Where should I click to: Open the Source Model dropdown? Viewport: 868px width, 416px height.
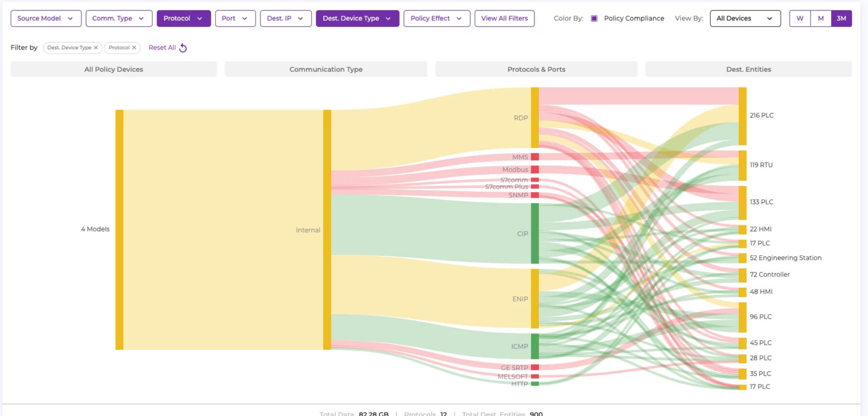(x=46, y=18)
